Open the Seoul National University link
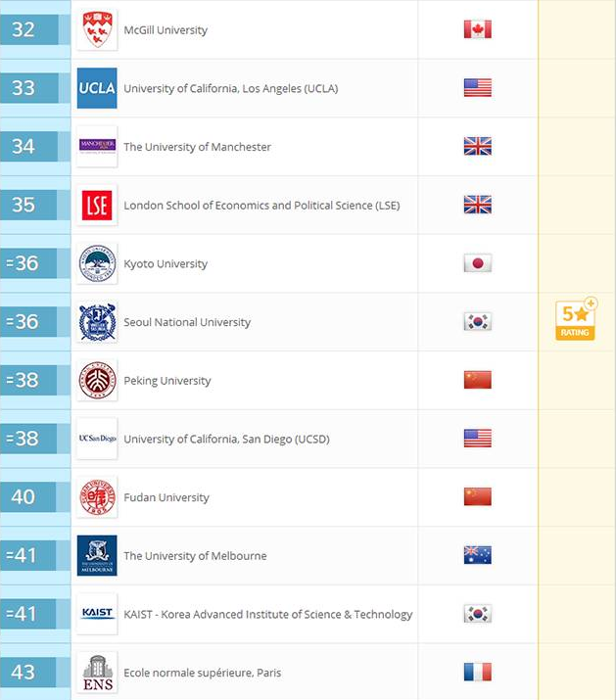The height and width of the screenshot is (700, 616). coord(187,322)
